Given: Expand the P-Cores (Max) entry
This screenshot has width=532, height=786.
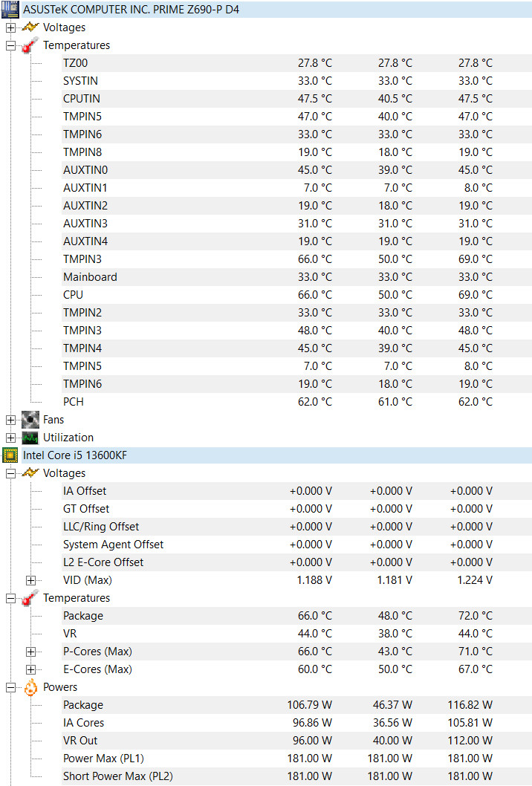Looking at the screenshot, I should (x=30, y=652).
